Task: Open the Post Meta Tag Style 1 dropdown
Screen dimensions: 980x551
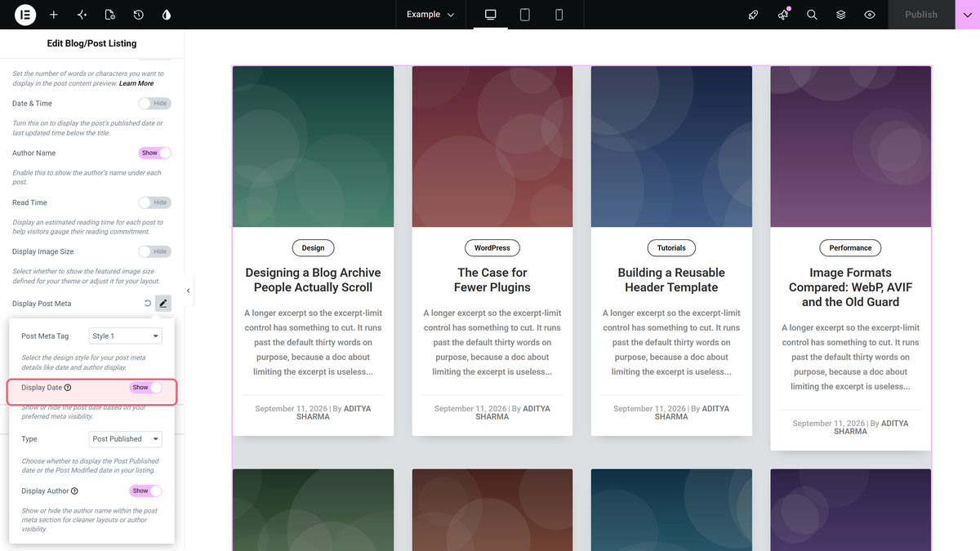Action: (125, 335)
